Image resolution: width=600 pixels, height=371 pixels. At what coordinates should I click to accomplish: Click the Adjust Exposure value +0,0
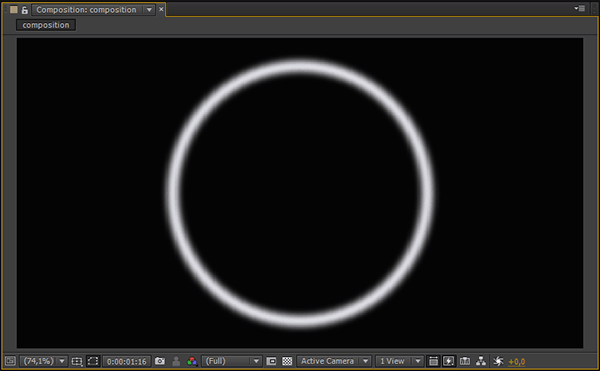[x=517, y=361]
